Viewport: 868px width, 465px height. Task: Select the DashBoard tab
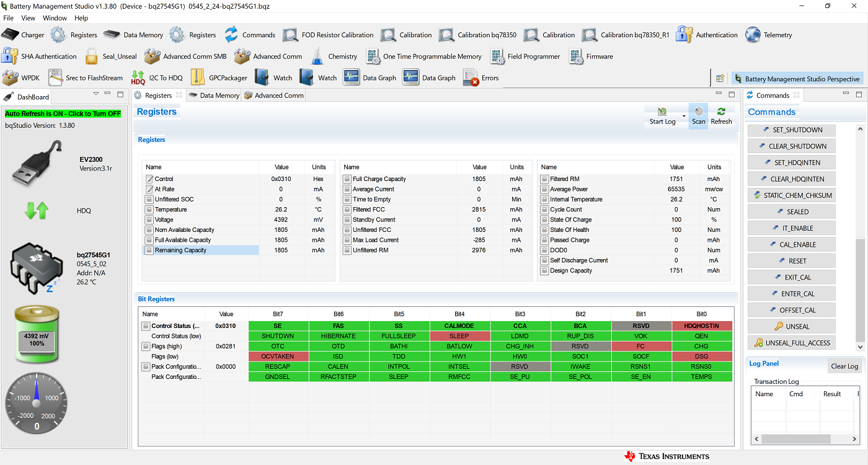coord(27,97)
